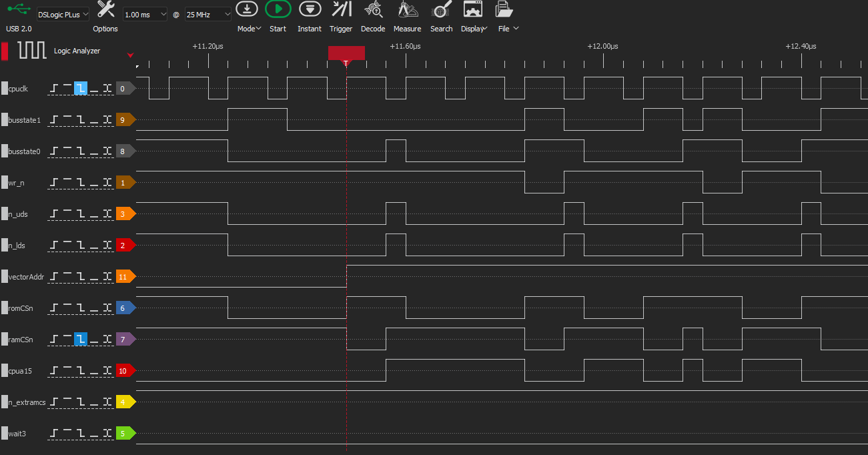This screenshot has width=868, height=455.
Task: Click the red trigger marker on timeline
Action: (346, 54)
